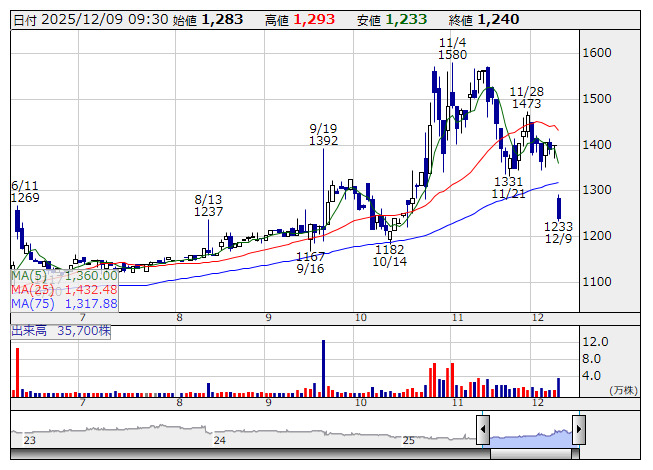Click the tallest blue volume bar in September
Image resolution: width=653 pixels, height=470 pixels.
pos(323,368)
